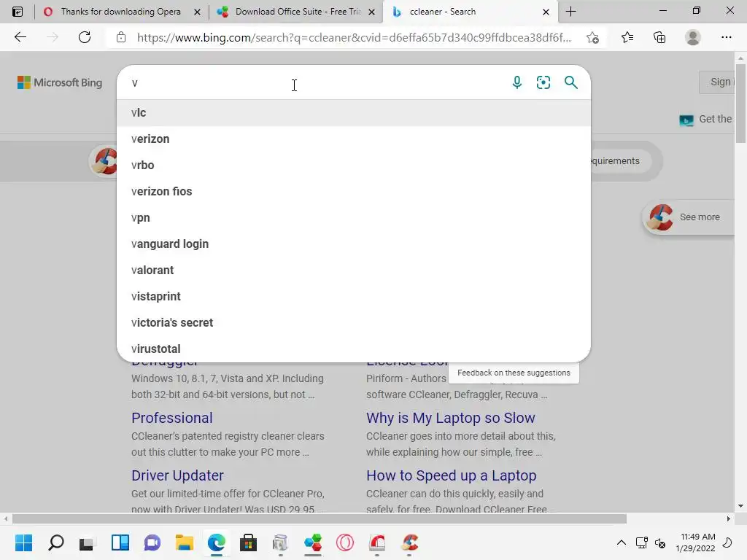The width and height of the screenshot is (747, 560).
Task: Open Task View on the taskbar
Action: click(x=87, y=542)
